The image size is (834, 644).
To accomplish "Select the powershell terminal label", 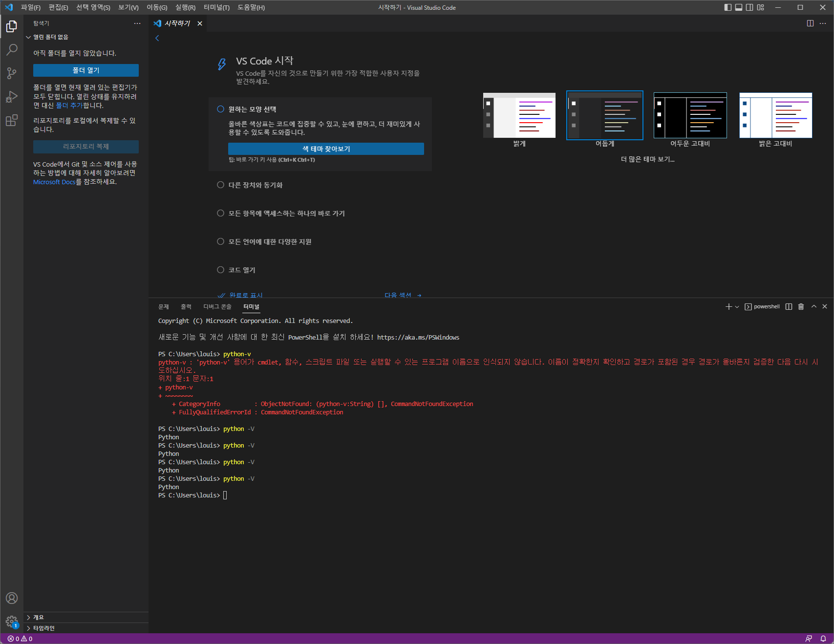I will (x=762, y=307).
